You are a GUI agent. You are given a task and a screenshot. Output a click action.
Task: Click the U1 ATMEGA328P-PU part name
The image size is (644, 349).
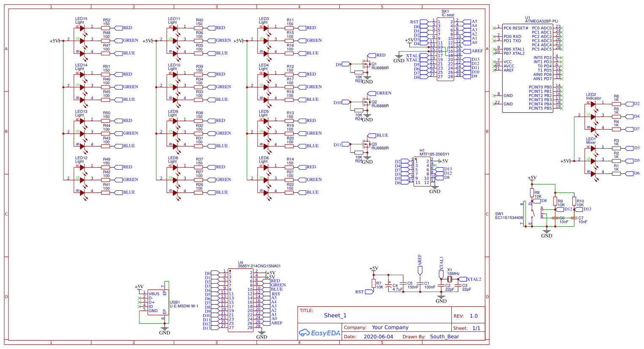tap(541, 21)
